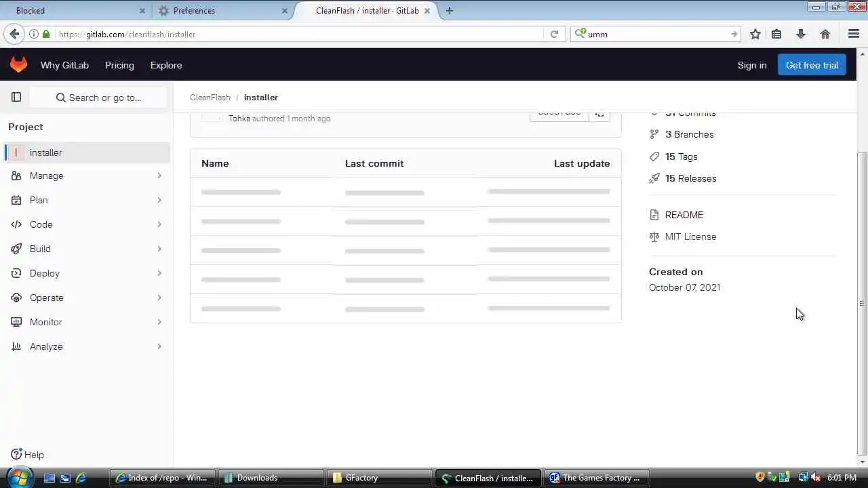Open site info icon in address bar
The height and width of the screenshot is (488, 868).
click(x=34, y=34)
